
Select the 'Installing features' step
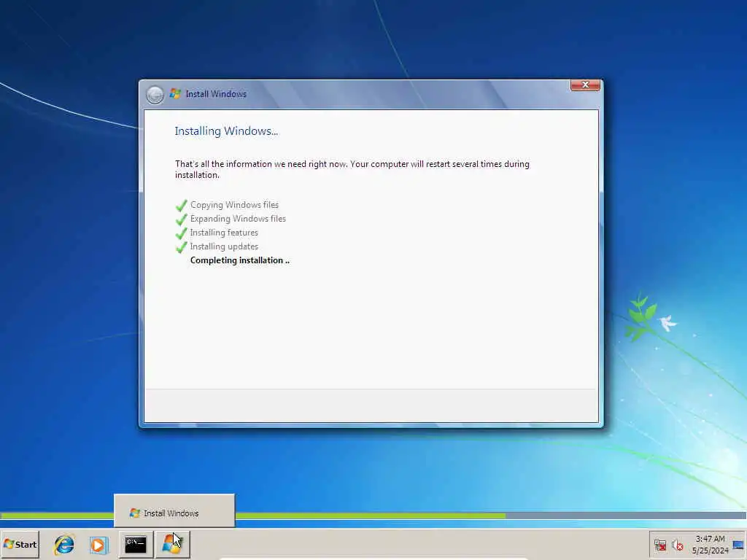(x=224, y=233)
